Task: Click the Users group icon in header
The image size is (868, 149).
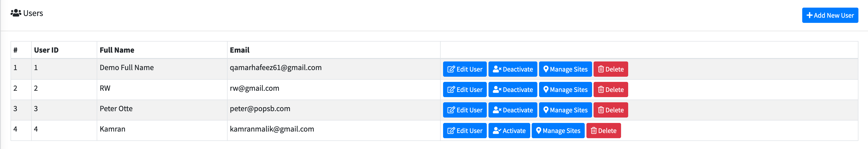Action: (15, 13)
